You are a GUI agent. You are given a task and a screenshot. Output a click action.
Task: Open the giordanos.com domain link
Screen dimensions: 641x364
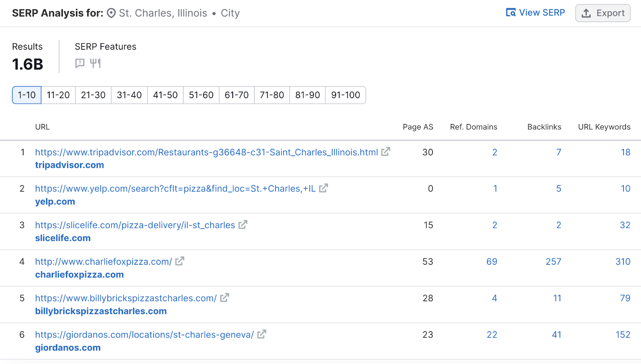click(68, 348)
